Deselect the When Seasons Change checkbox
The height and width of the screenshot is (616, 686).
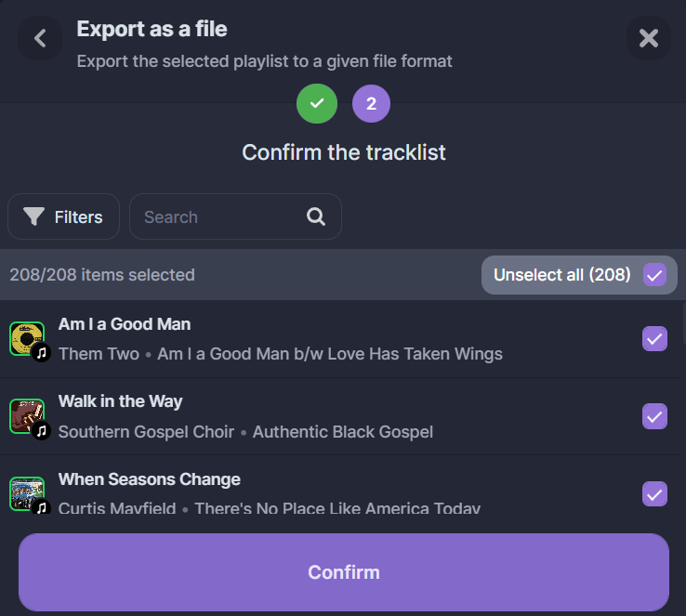pos(654,493)
